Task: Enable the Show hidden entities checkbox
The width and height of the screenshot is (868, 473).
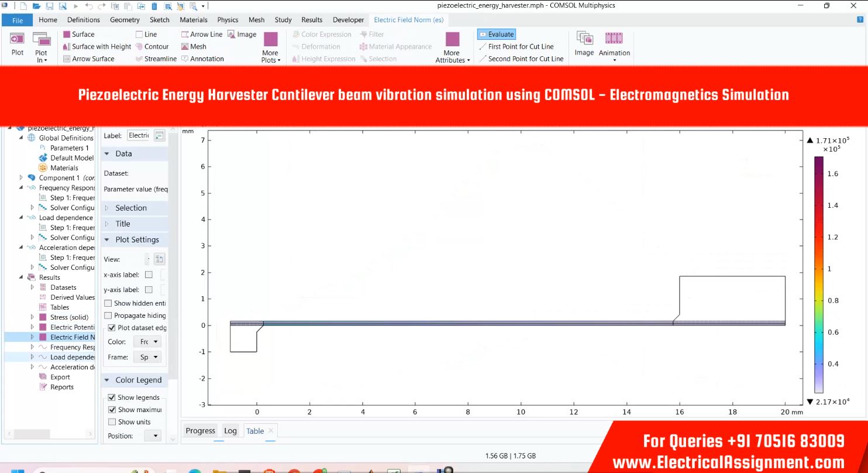Action: [108, 303]
